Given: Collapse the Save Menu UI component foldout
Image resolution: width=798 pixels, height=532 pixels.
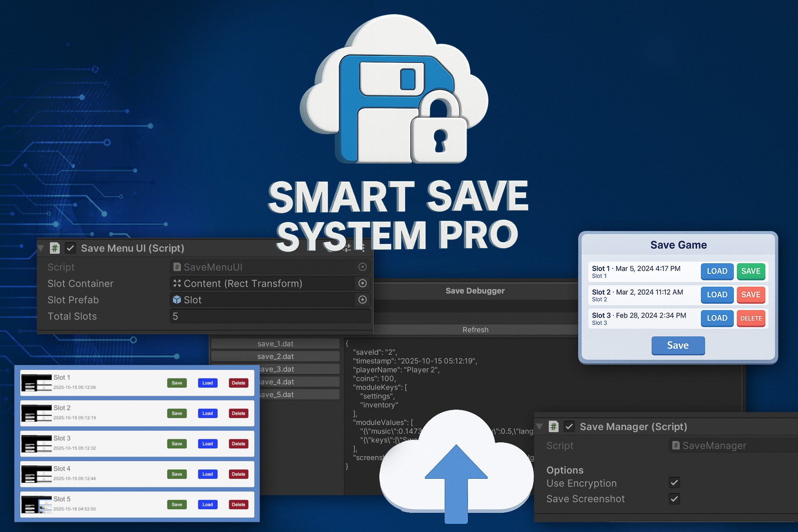Looking at the screenshot, I should coord(41,248).
